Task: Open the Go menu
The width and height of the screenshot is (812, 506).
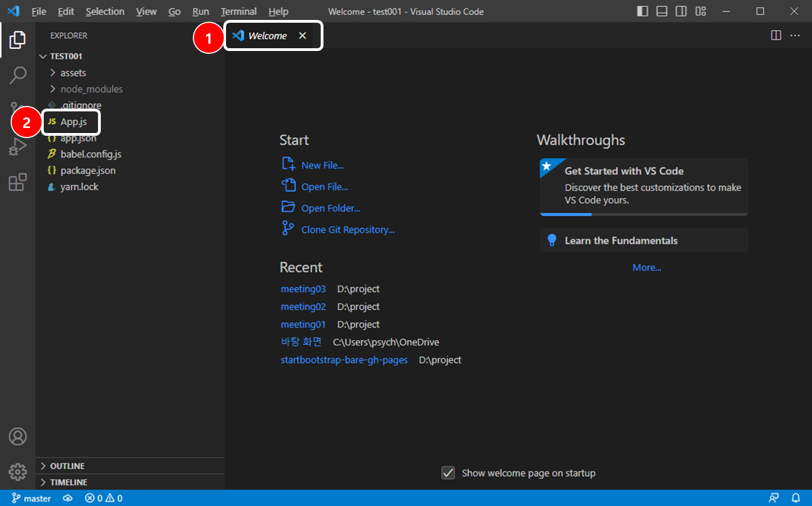Action: point(174,11)
